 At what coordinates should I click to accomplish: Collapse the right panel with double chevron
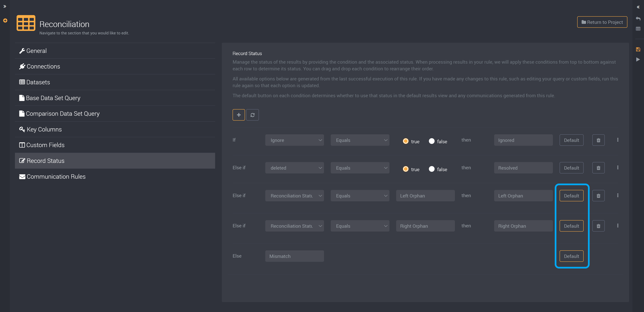[x=638, y=7]
